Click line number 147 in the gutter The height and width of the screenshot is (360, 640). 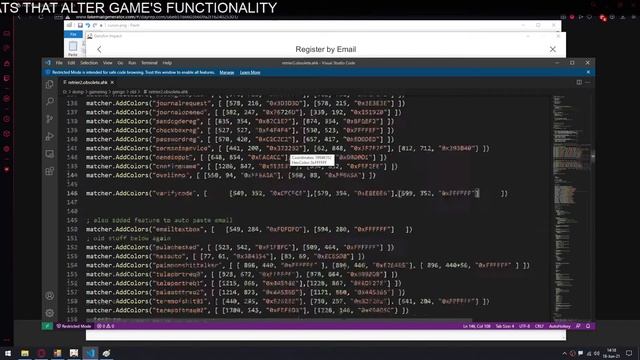click(x=72, y=202)
